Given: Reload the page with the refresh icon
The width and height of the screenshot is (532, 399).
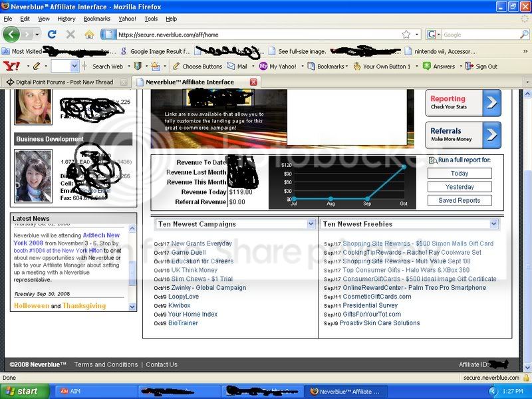Looking at the screenshot, I should 52,35.
